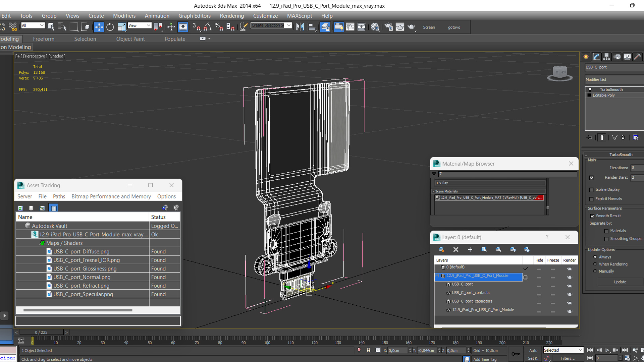Click Show End Result toggle under modifier stack

click(602, 137)
